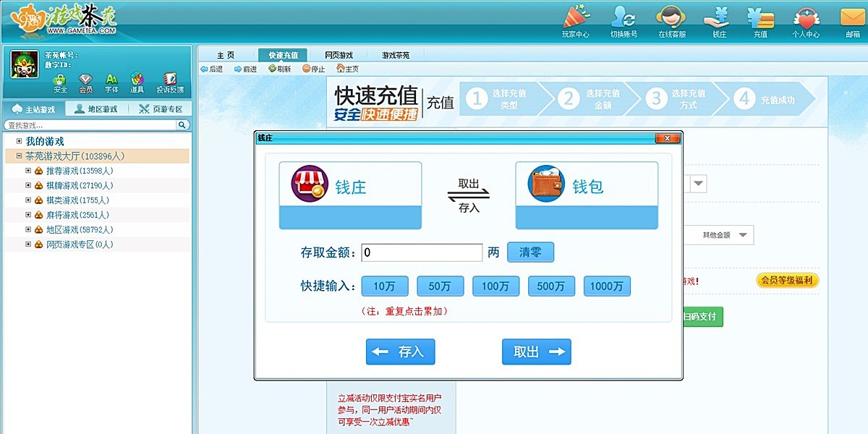
Task: Click the 钱庄 money vault icon in top bar
Action: click(717, 20)
